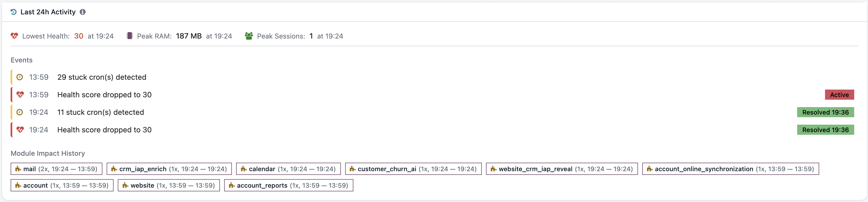The width and height of the screenshot is (868, 202).
Task: Select the mail module impact tag
Action: pos(56,169)
